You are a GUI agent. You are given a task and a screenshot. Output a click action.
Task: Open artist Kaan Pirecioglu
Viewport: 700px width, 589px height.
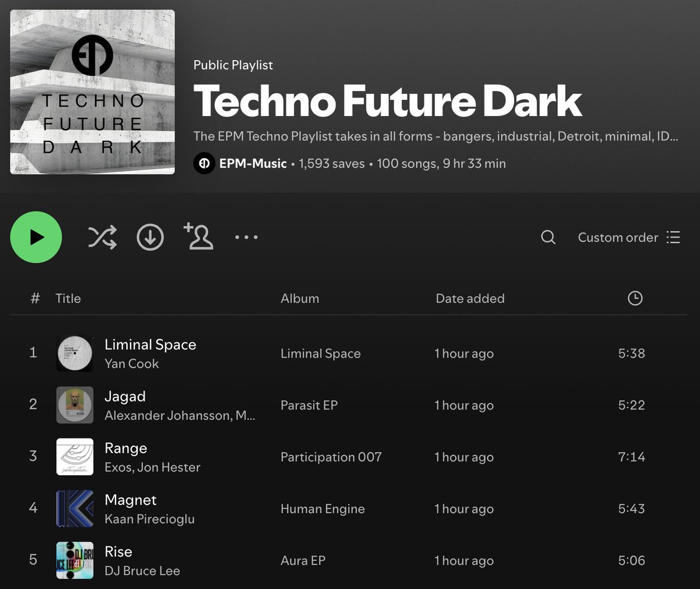(x=149, y=519)
